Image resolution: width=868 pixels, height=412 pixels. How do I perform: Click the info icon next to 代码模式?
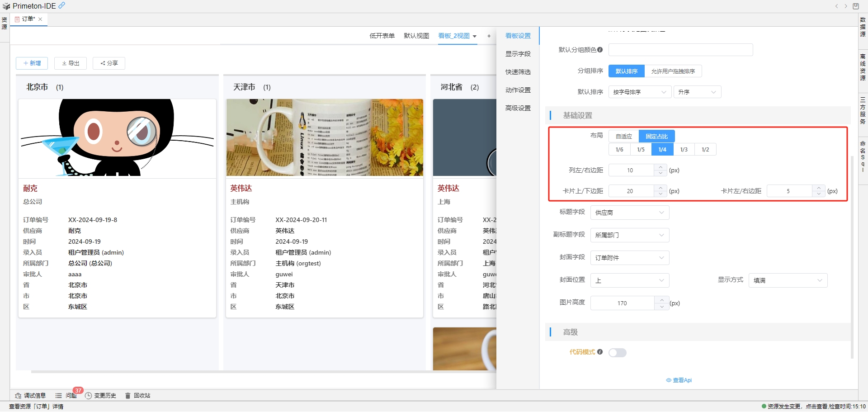point(600,352)
